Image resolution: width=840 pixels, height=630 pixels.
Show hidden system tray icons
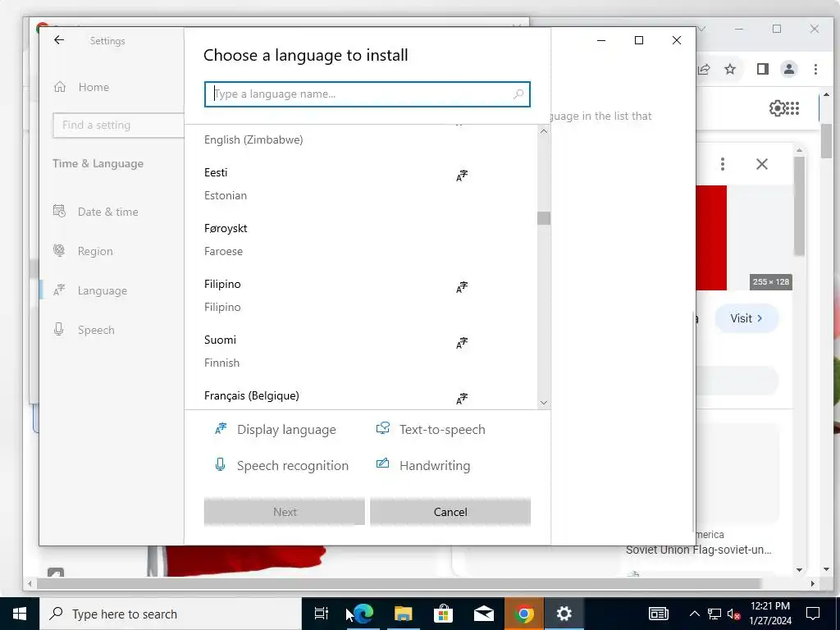pyautogui.click(x=694, y=614)
